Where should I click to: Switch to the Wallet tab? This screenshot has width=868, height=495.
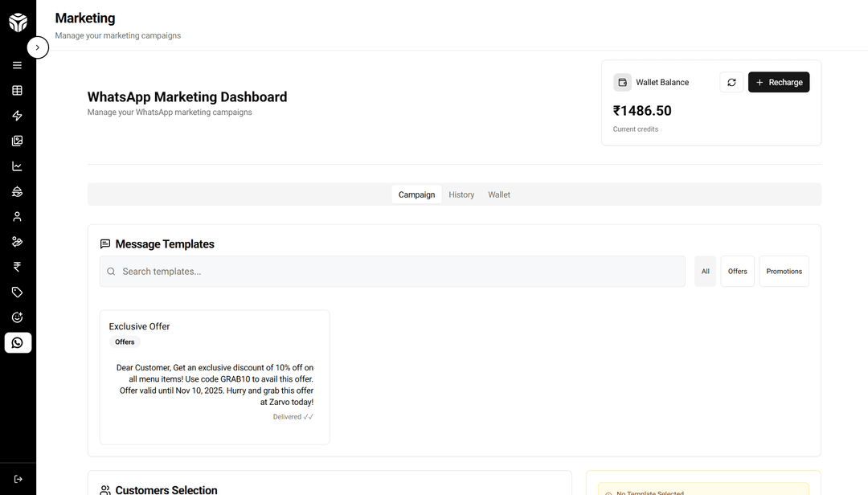click(499, 194)
